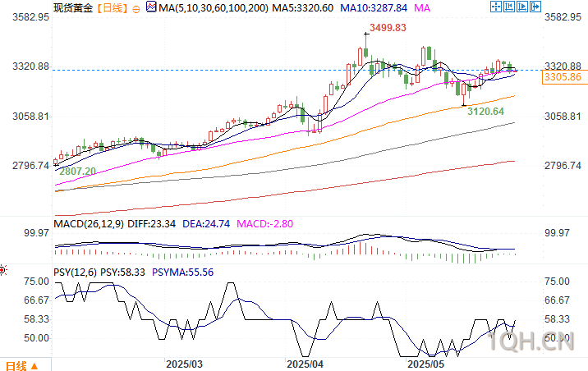Open the MA indicator chart icon
Image resolution: width=588 pixels, height=371 pixels.
click(x=151, y=7)
